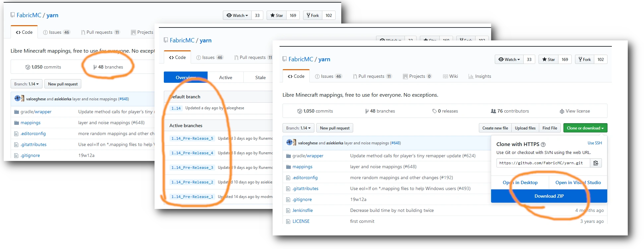This screenshot has height=249, width=644.
Task: Copy the clone URL with the clipboard icon
Action: (596, 163)
